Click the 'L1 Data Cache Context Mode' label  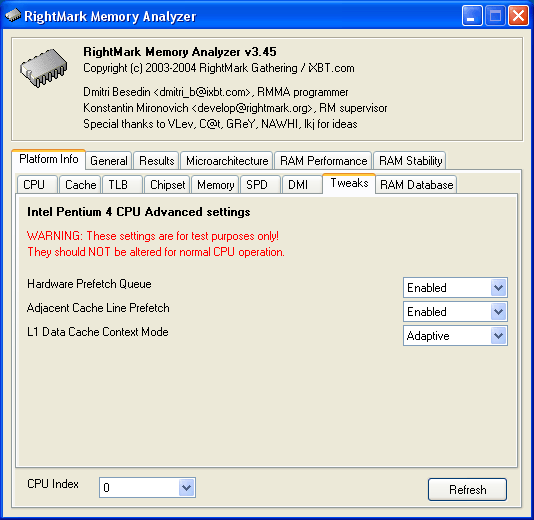(x=98, y=332)
